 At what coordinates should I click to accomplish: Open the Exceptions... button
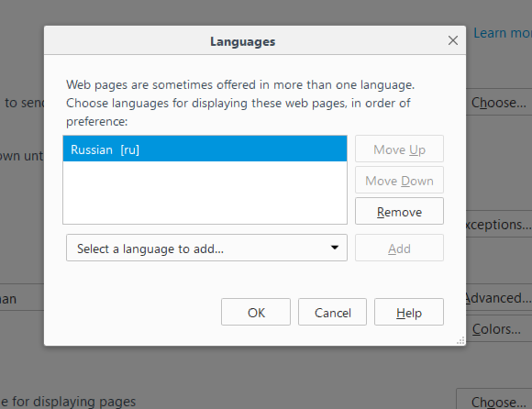[x=499, y=224]
